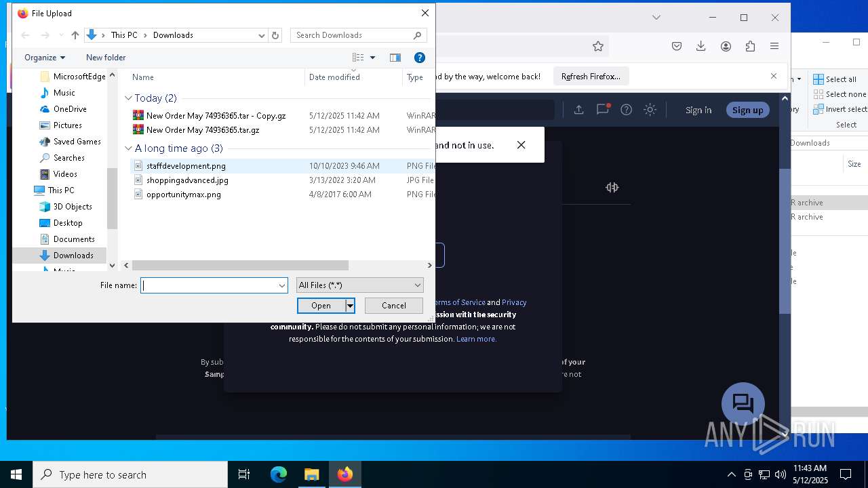Select Desktop in navigation tree
Screen dimensions: 868x488
[68, 223]
